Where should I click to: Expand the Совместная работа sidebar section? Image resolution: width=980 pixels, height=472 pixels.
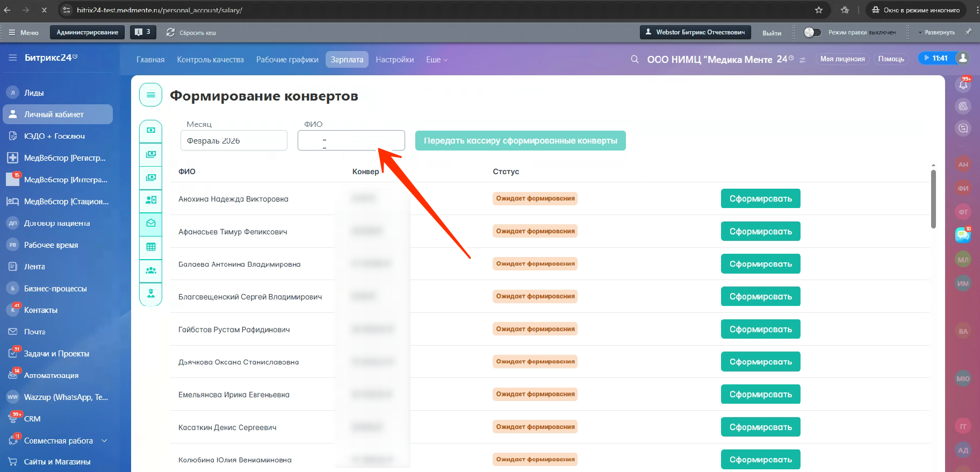point(104,441)
